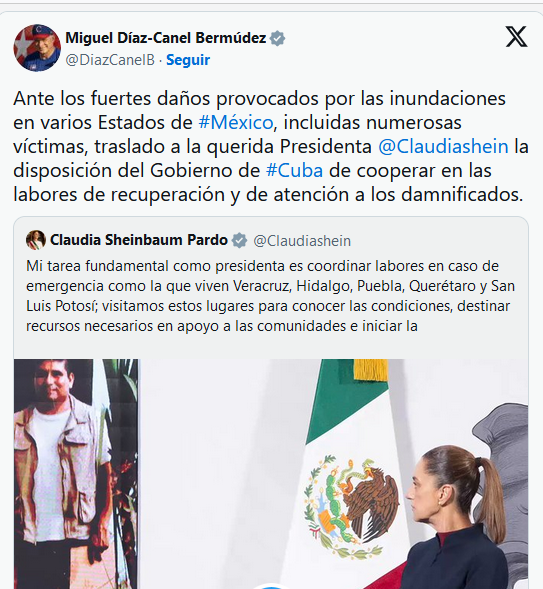This screenshot has width=543, height=589.
Task: Click the verified badge next to Claudia Sheinbaum Pardo
Action: coord(239,240)
